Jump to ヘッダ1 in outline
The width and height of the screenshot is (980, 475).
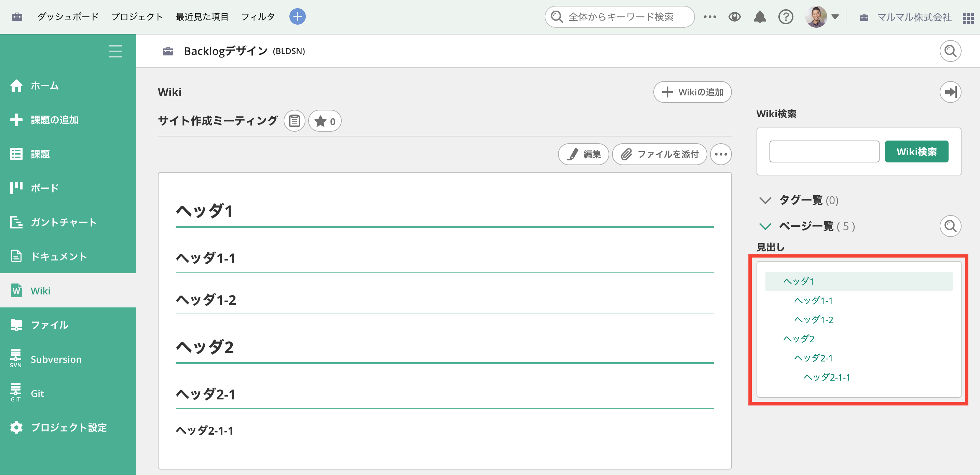coord(859,281)
